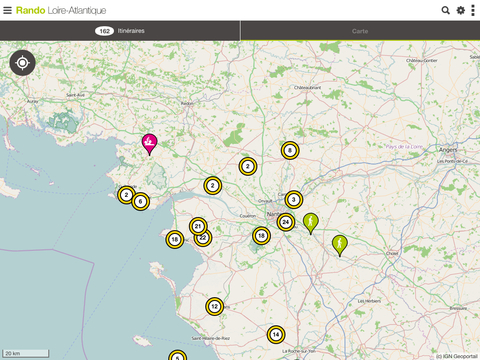The width and height of the screenshot is (480, 360).
Task: Open the hamburger menu
Action: pos(7,10)
